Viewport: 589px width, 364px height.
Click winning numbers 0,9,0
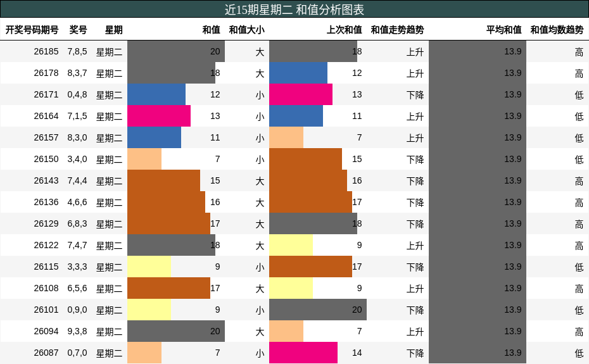point(77,310)
